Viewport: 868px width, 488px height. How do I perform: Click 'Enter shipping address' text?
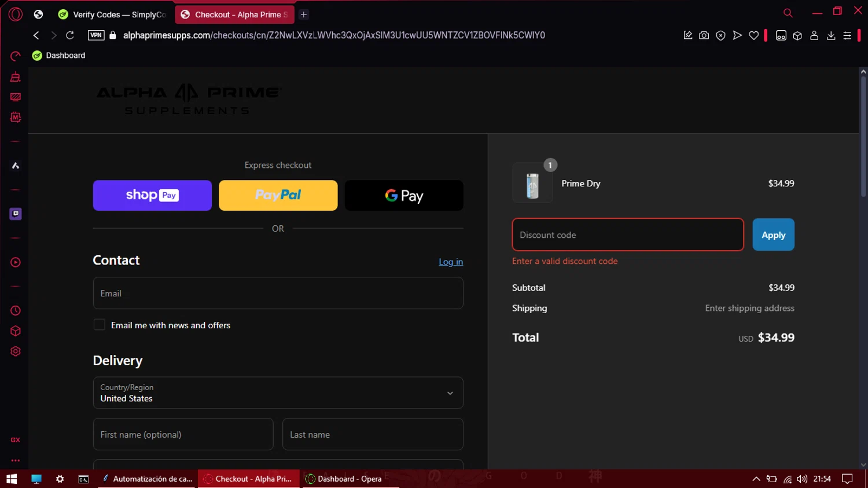(749, 308)
